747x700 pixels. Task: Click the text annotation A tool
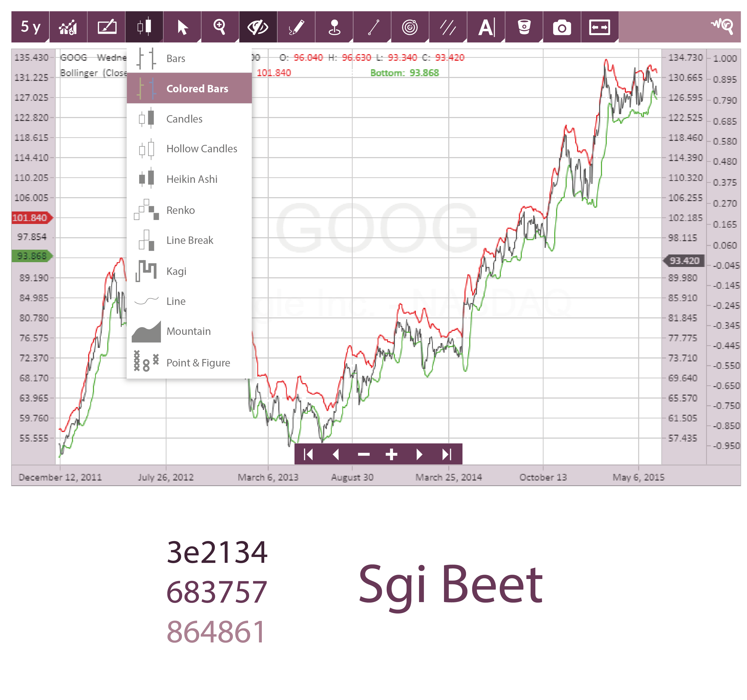point(486,27)
